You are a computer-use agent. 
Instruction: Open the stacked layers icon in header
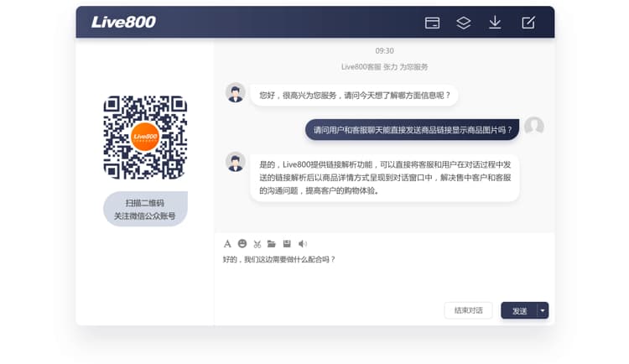464,23
